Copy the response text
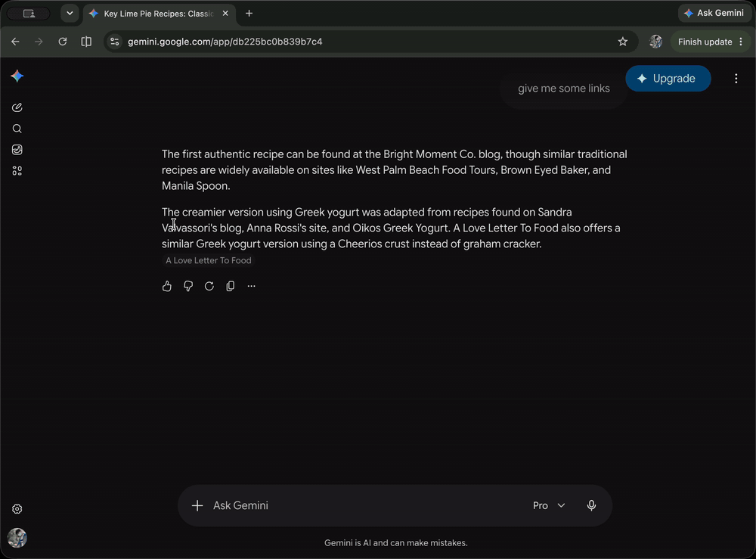This screenshot has width=756, height=559. tap(231, 286)
